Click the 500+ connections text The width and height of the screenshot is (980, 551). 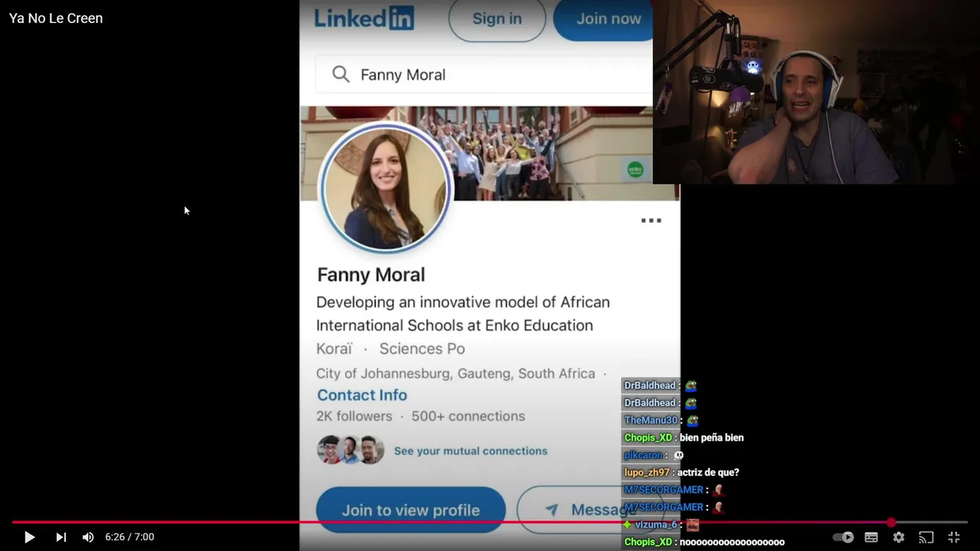(469, 416)
